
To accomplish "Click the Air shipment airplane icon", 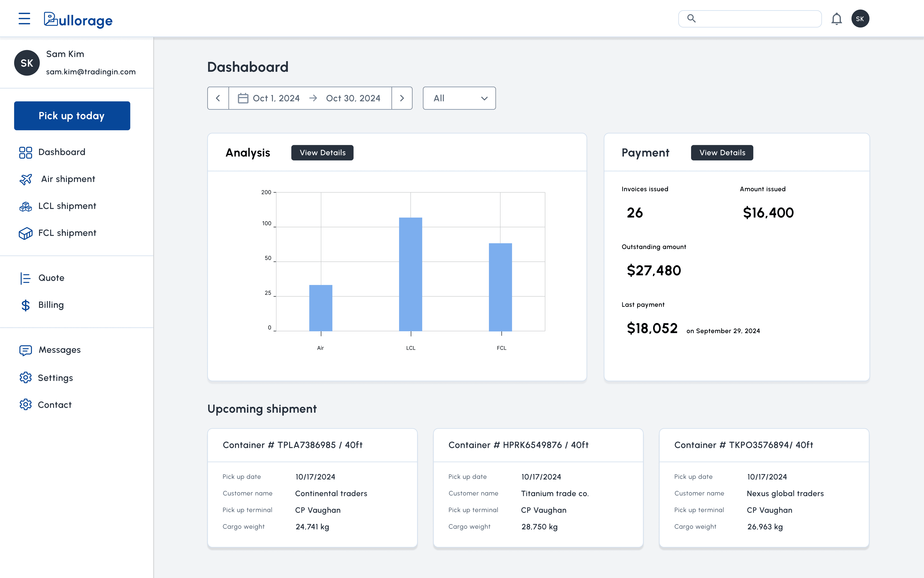I will coord(26,179).
